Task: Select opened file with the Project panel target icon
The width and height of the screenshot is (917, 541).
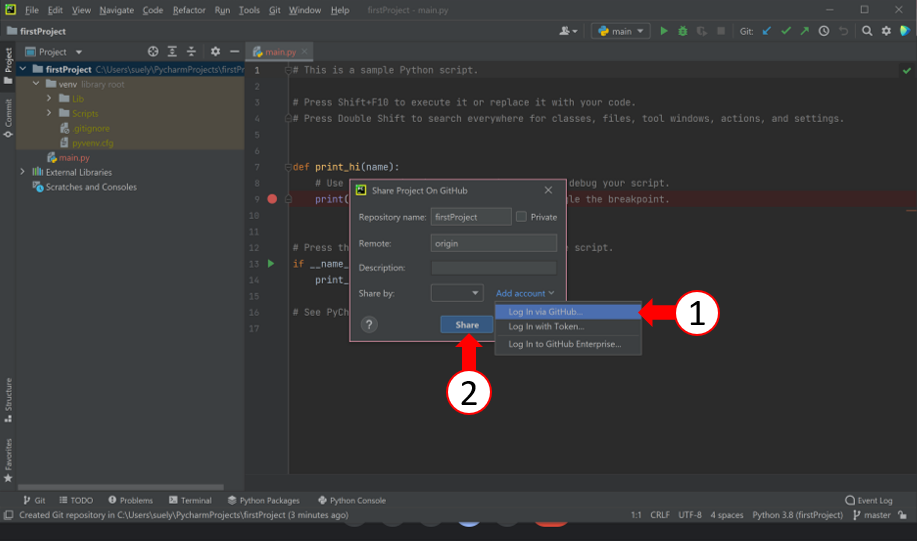Action: pyautogui.click(x=153, y=51)
